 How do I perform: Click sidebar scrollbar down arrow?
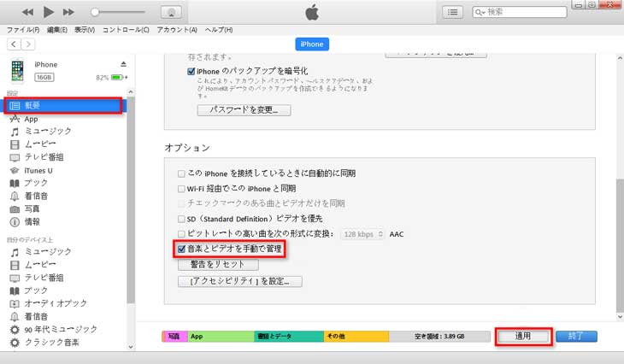tap(131, 347)
